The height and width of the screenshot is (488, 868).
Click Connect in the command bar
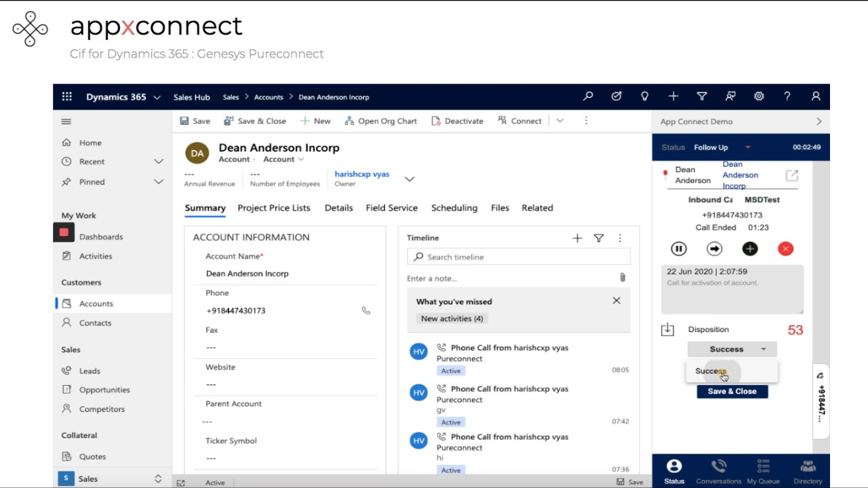tap(519, 121)
